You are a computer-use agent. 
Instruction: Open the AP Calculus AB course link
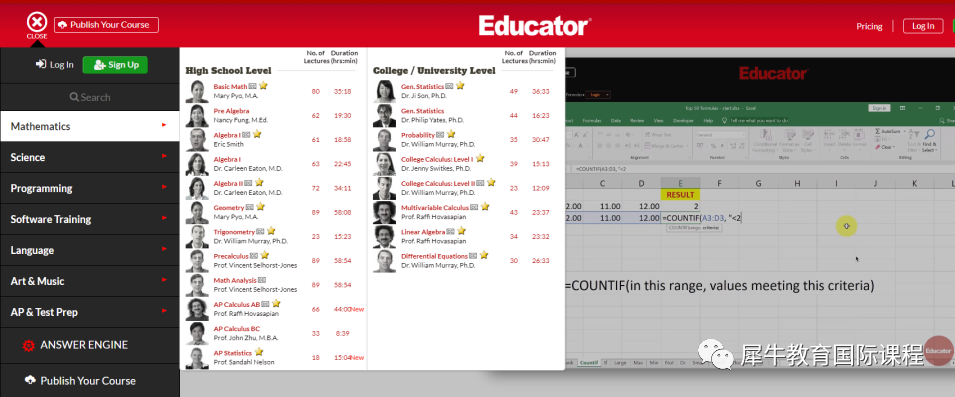click(236, 304)
